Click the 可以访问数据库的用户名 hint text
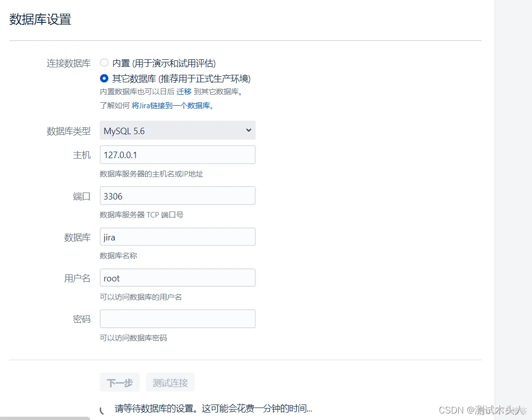Viewport: 532px width, 420px height. (141, 297)
